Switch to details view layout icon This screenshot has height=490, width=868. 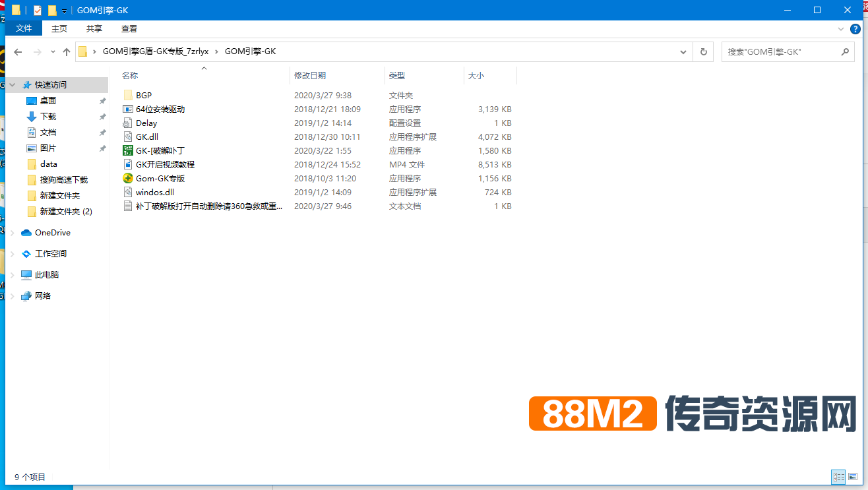[x=839, y=476]
